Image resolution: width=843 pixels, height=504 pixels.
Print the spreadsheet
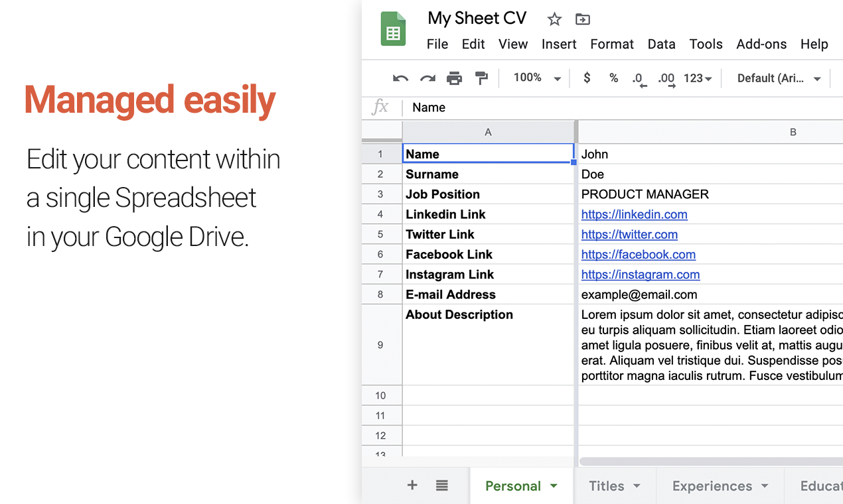tap(454, 78)
